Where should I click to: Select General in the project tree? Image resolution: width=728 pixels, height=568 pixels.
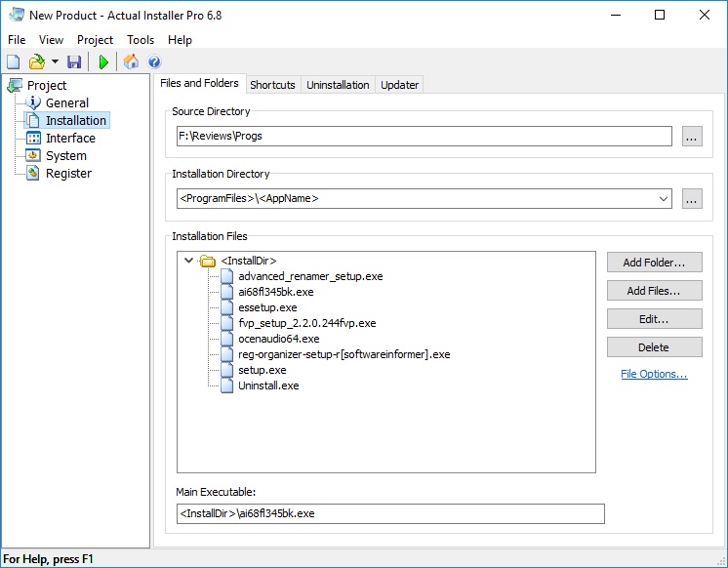[67, 102]
